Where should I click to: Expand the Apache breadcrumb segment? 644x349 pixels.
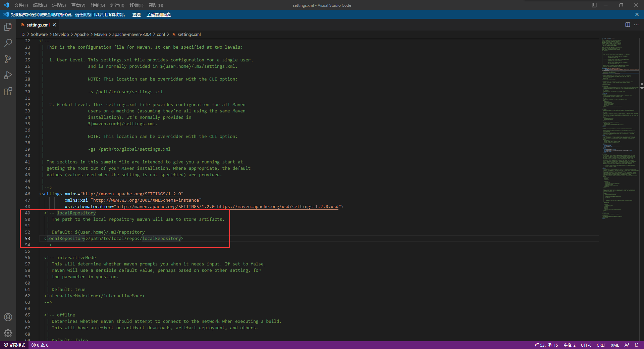[82, 34]
